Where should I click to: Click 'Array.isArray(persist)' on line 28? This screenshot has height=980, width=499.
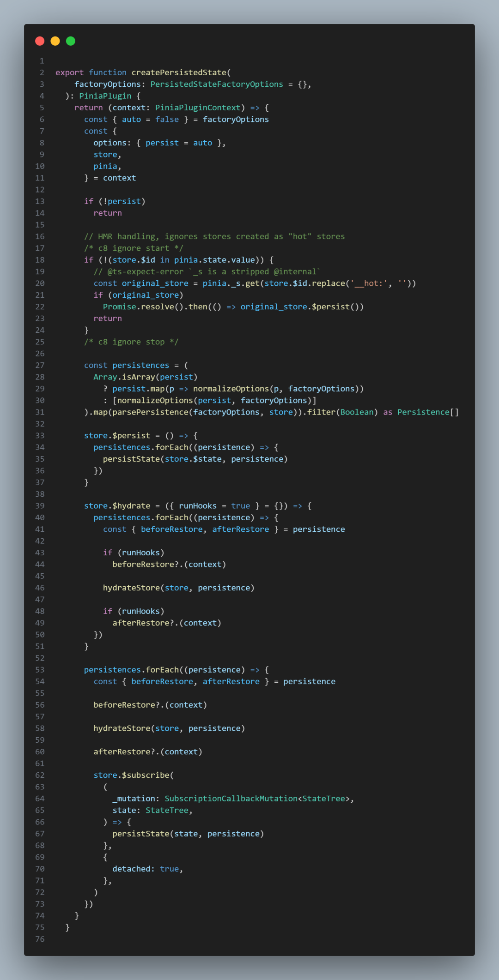(x=146, y=377)
